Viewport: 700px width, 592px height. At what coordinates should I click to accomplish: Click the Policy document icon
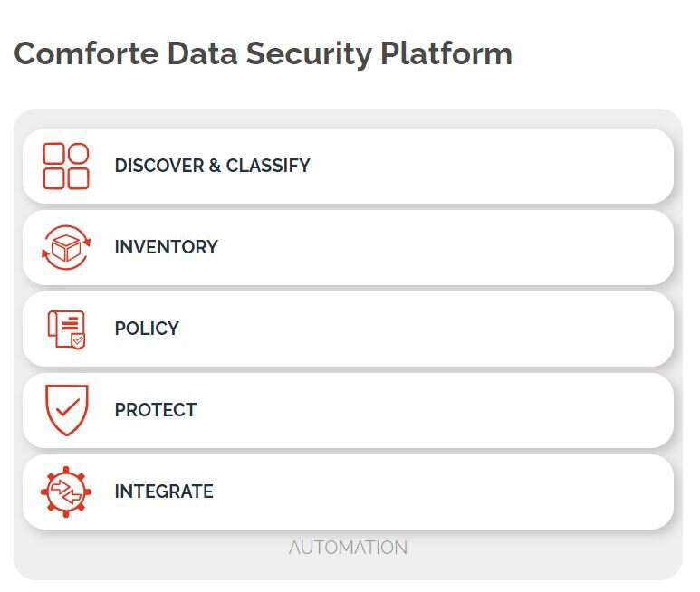[x=66, y=329]
